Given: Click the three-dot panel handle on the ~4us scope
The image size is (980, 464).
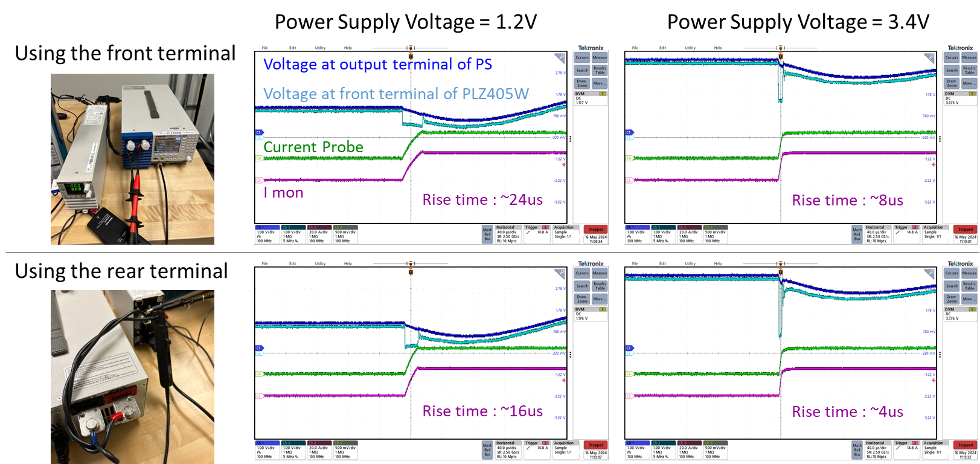Looking at the screenshot, I should (x=940, y=355).
